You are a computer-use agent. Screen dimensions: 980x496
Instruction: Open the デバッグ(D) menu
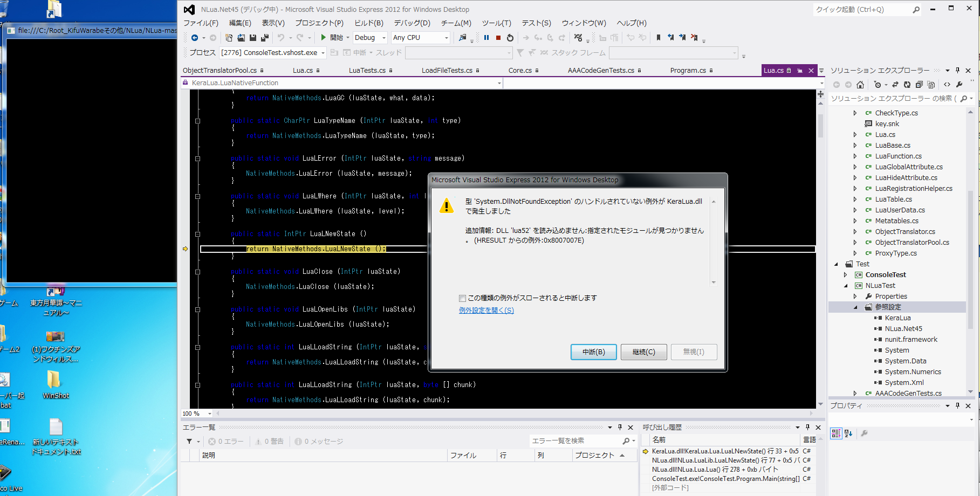(412, 23)
